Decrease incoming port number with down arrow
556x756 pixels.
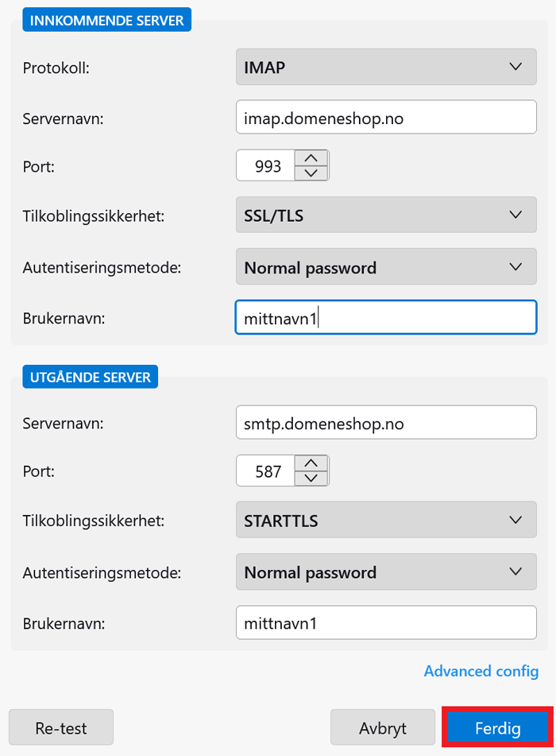(311, 173)
